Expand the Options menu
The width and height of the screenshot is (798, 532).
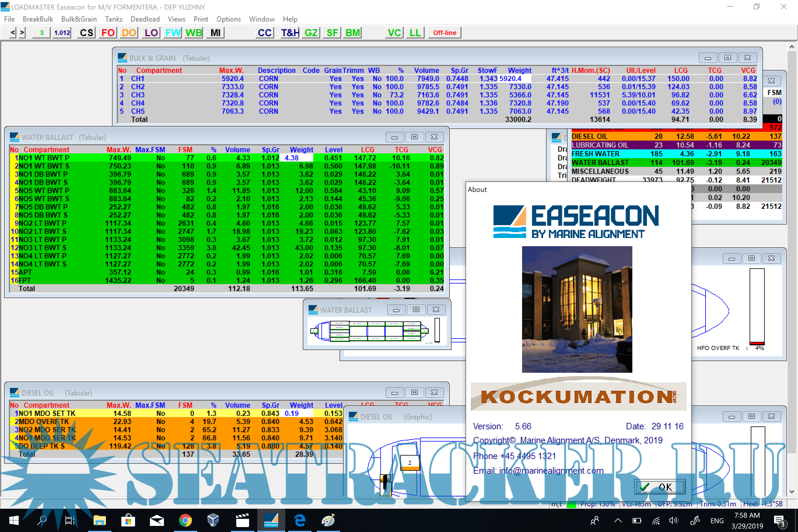pos(228,19)
